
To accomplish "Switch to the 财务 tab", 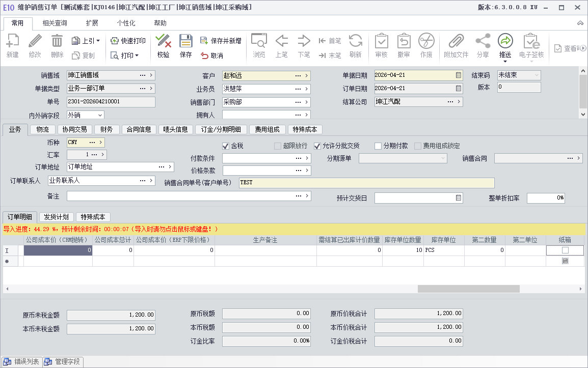I will click(106, 130).
